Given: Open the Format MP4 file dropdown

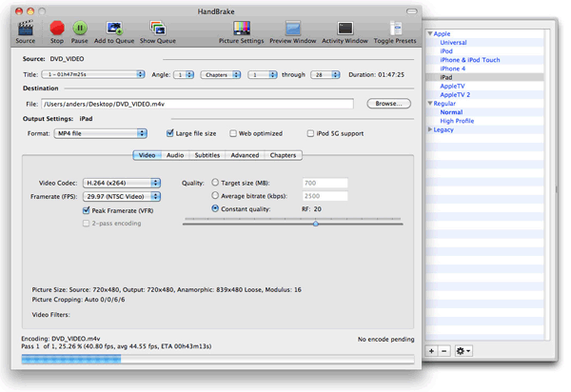Looking at the screenshot, I should [x=101, y=133].
